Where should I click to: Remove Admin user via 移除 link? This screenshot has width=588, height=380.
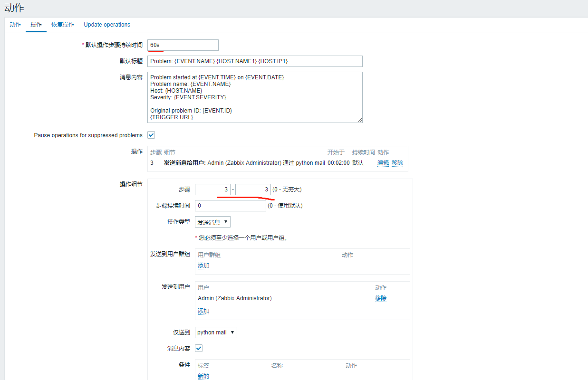click(380, 298)
